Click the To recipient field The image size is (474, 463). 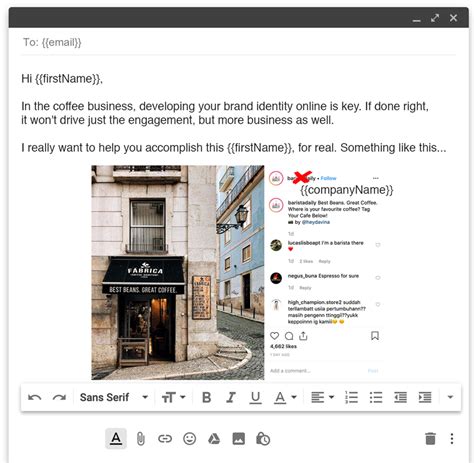click(x=238, y=43)
